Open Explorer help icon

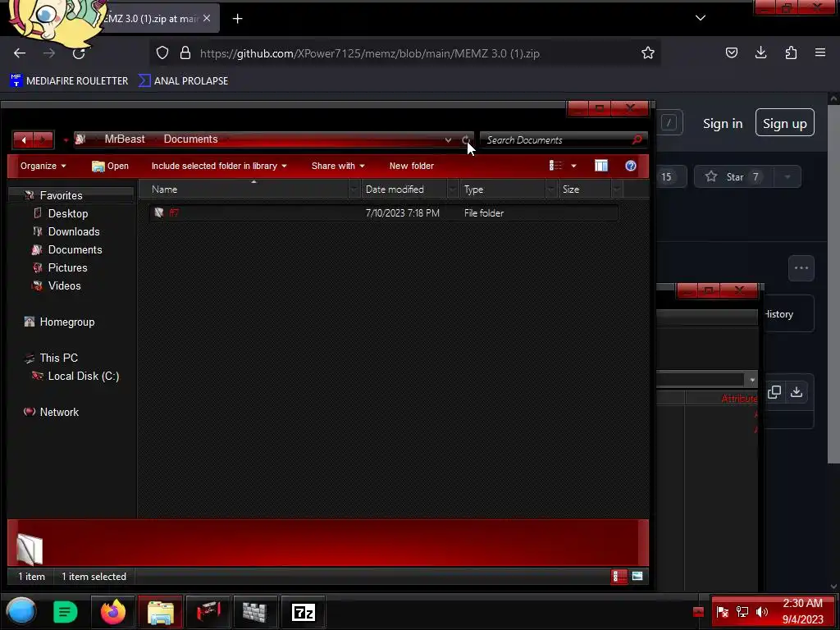pyautogui.click(x=631, y=166)
